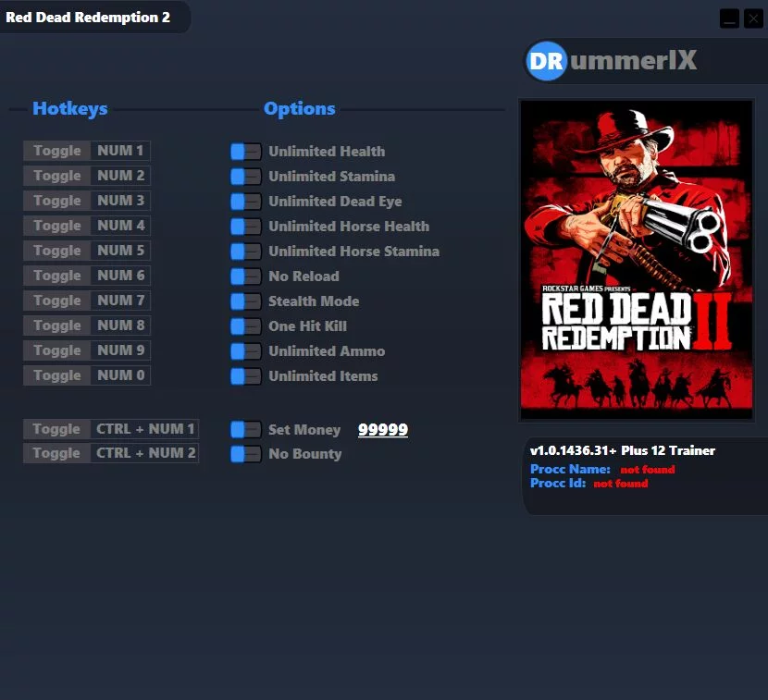Screen dimensions: 768x700
Task: Select the NUM 0 hotkey box
Action: (x=120, y=375)
